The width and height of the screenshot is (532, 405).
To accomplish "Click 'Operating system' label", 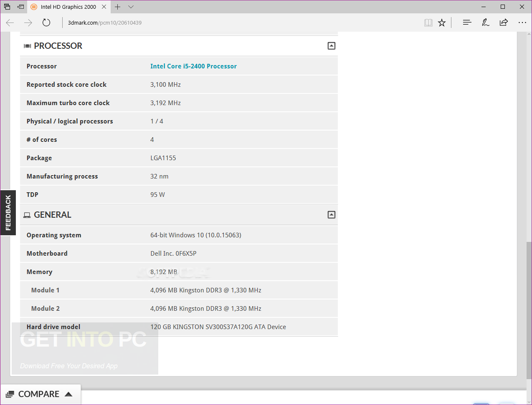I will [54, 235].
